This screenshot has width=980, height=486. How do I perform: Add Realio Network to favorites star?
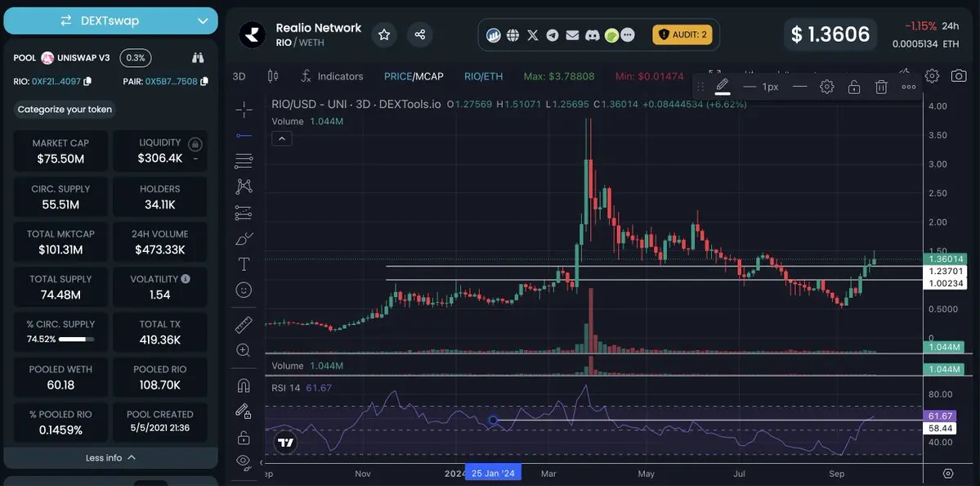384,34
